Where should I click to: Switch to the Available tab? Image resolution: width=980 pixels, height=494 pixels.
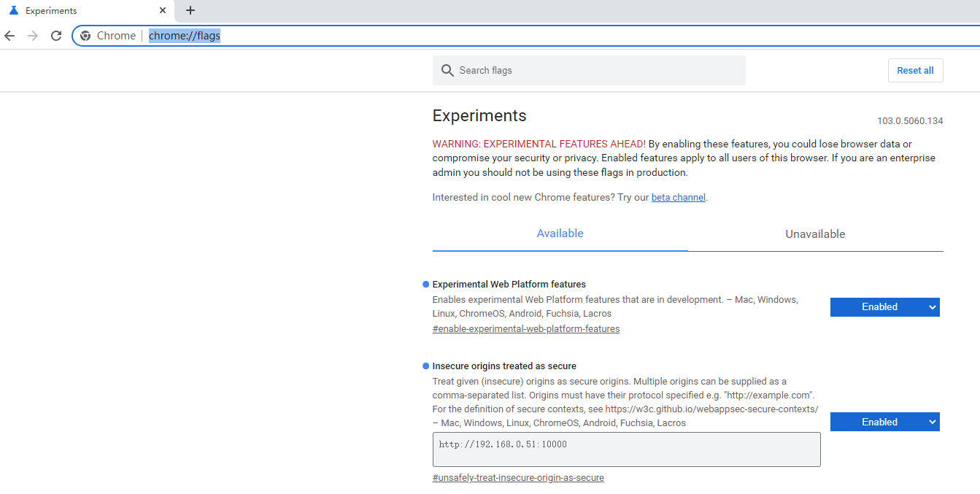560,234
